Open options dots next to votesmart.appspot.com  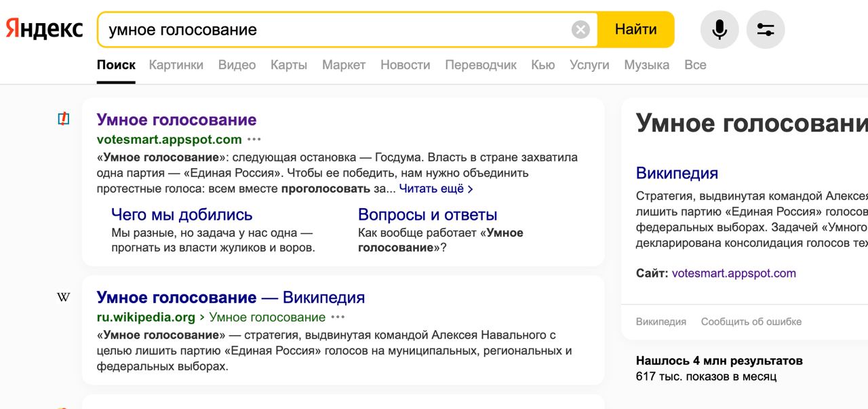pos(254,140)
